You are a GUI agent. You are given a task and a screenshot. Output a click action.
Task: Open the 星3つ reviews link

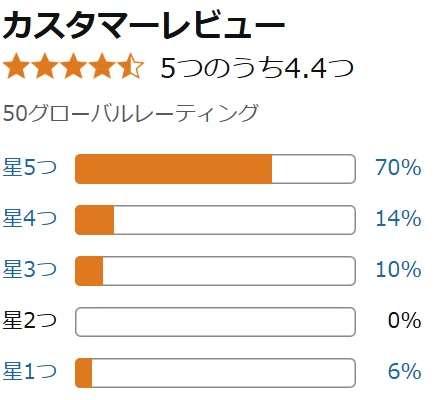pyautogui.click(x=30, y=269)
